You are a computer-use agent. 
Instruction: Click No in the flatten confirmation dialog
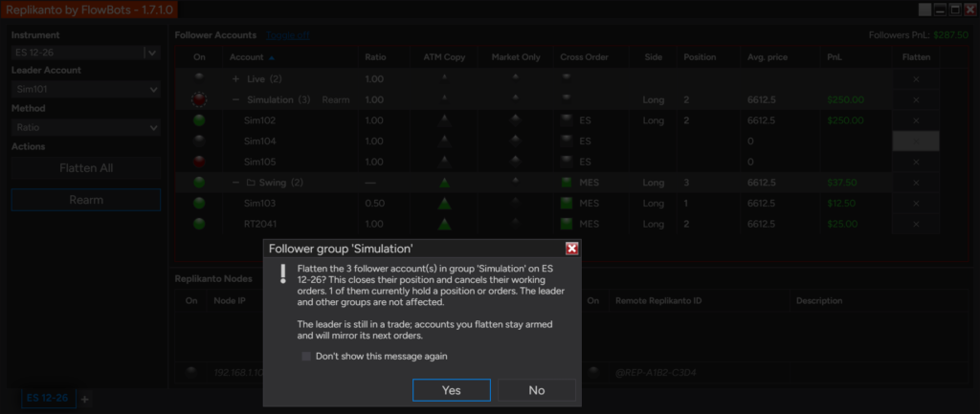tap(537, 390)
